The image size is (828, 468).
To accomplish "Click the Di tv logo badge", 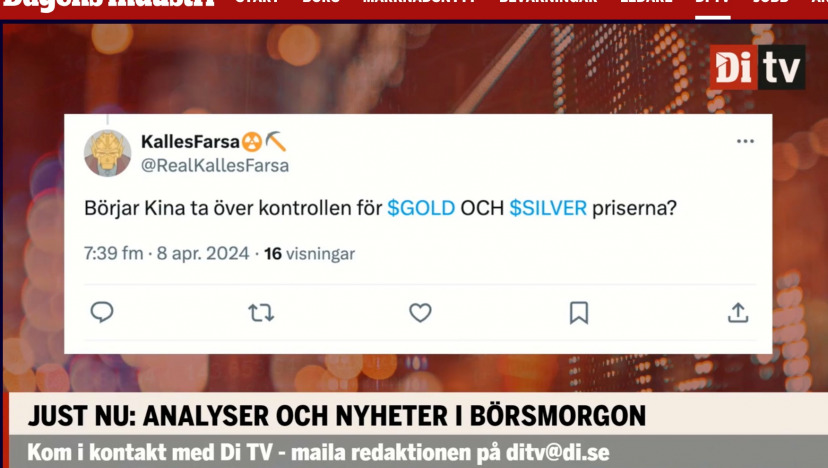I will [x=757, y=67].
